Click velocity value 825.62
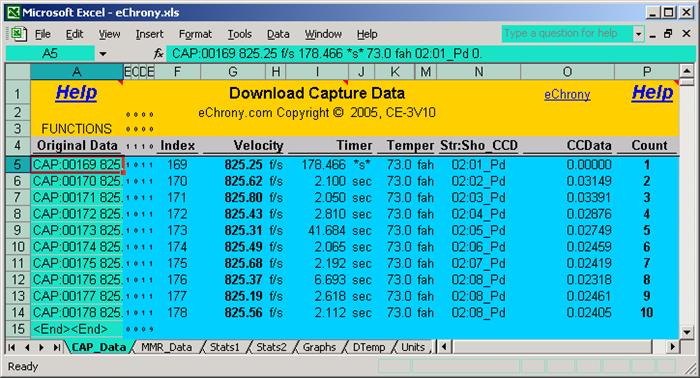 [x=243, y=181]
